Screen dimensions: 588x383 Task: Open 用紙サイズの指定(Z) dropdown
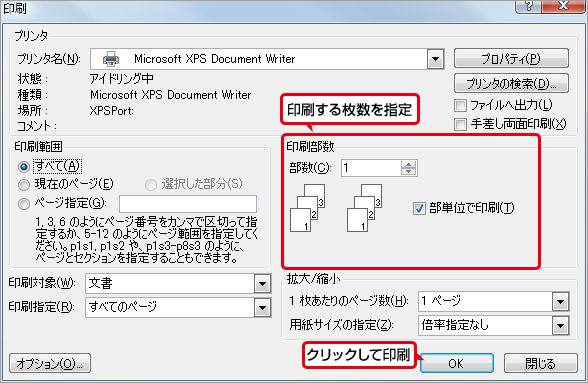(x=560, y=326)
